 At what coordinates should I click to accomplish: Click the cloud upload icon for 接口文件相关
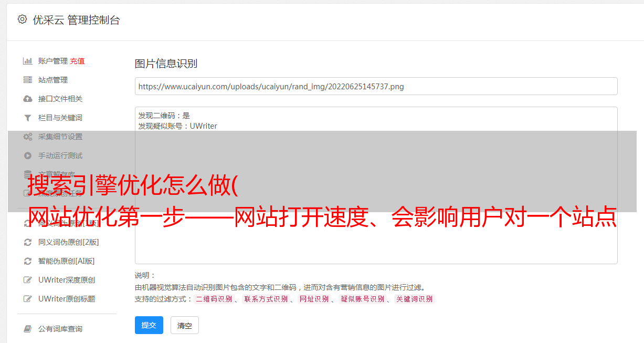coord(28,99)
